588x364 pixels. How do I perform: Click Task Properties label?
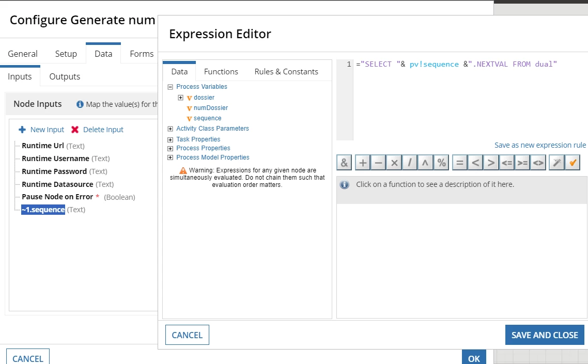point(198,139)
